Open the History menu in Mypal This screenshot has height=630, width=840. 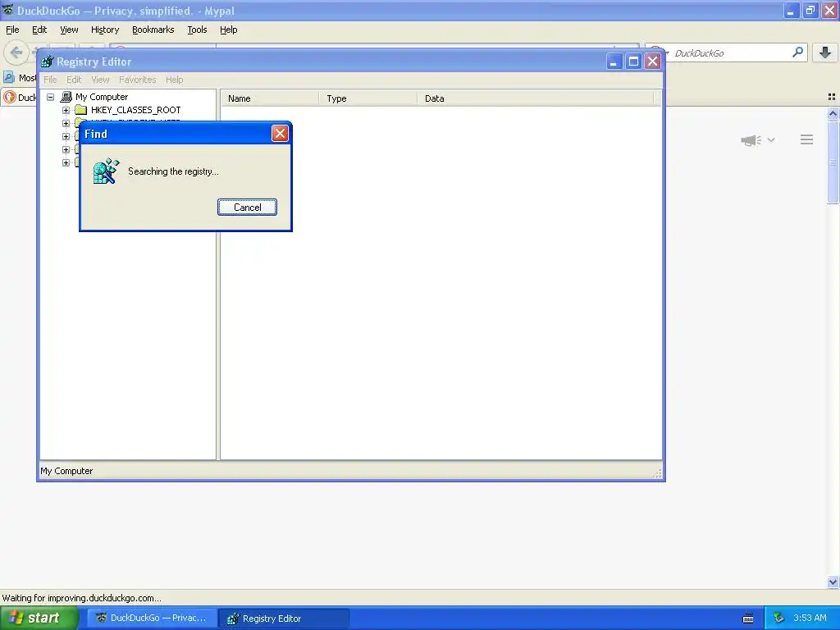coord(105,30)
